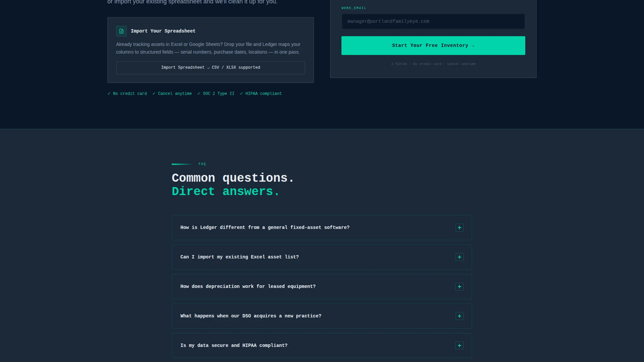Click the spreadsheet document icon
The width and height of the screenshot is (644, 362).
pyautogui.click(x=121, y=31)
